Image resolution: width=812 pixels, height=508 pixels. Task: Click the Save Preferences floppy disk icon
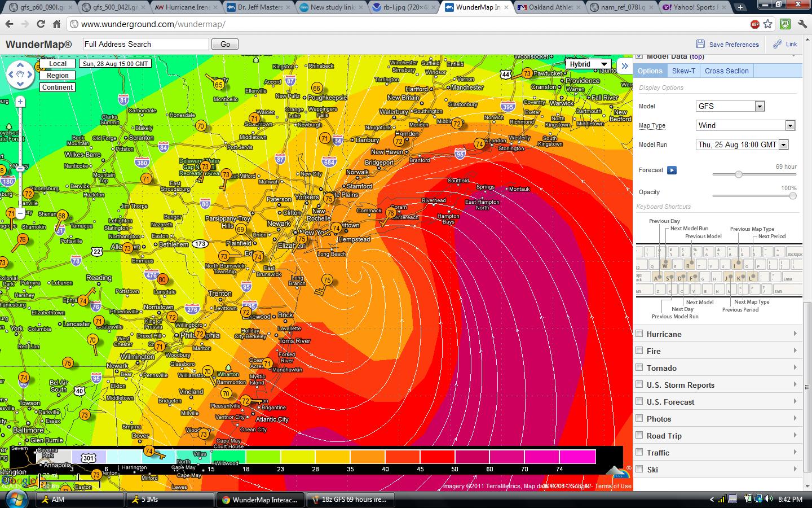pos(700,44)
